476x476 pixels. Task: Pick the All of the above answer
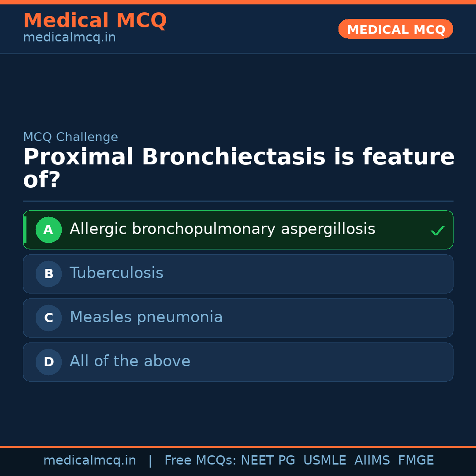[x=130, y=361]
